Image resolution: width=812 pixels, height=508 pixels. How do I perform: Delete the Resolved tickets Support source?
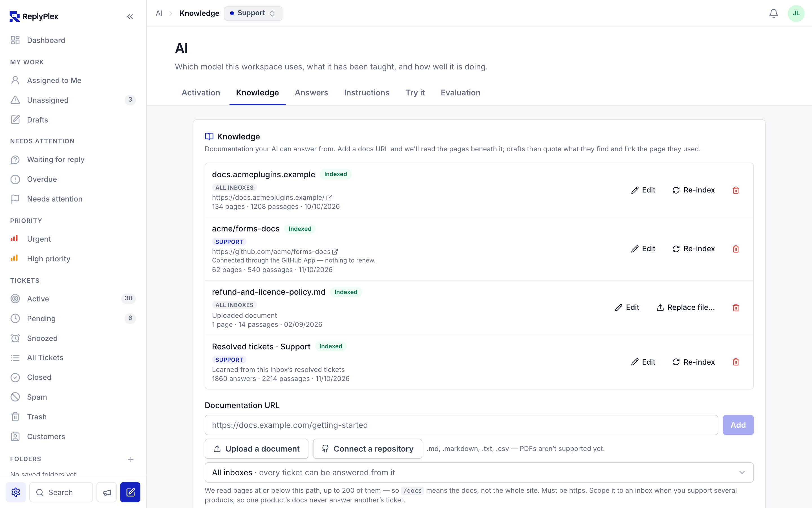click(x=736, y=362)
